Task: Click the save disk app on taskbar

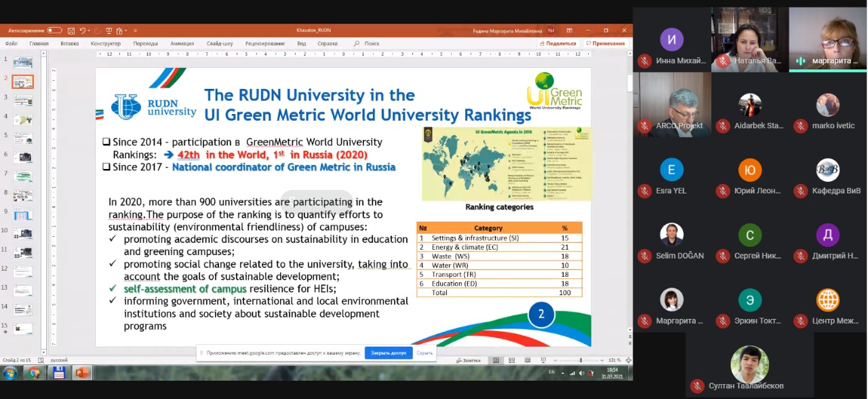Action: tap(58, 373)
